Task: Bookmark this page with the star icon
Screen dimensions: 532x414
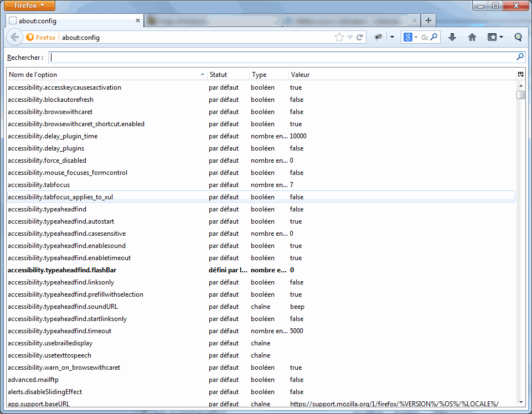Action: [339, 37]
